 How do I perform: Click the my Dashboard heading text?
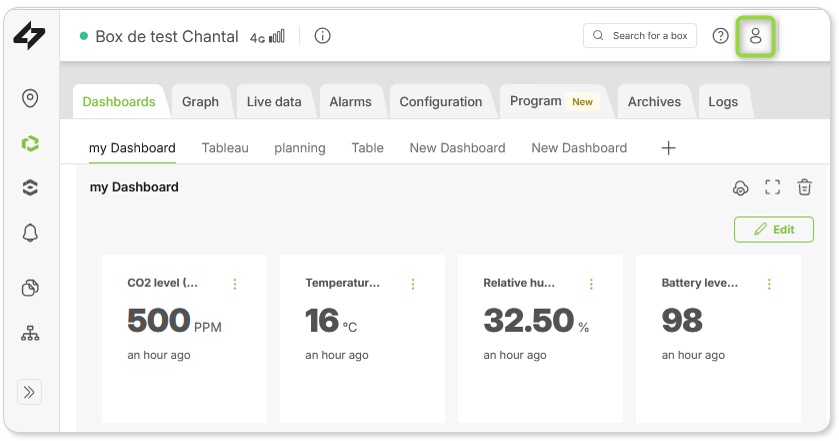point(134,187)
